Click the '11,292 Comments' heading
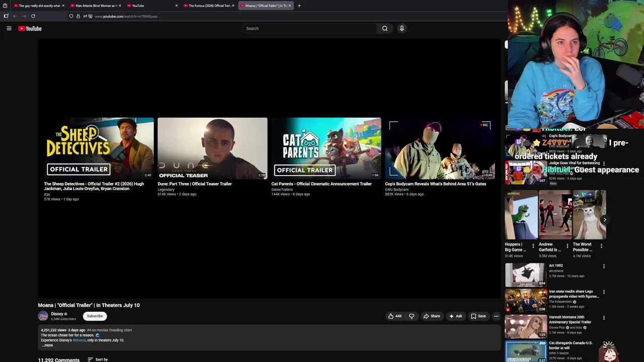The image size is (644, 362). pos(59,360)
